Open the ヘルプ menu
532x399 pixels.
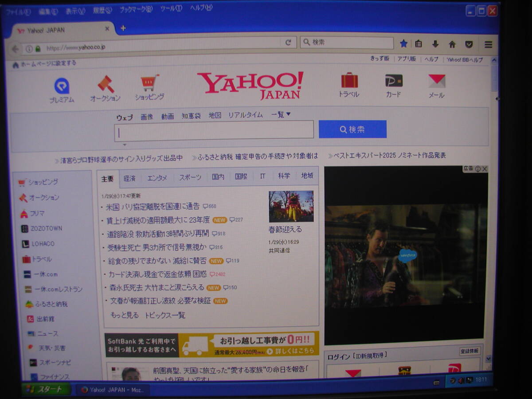(201, 8)
